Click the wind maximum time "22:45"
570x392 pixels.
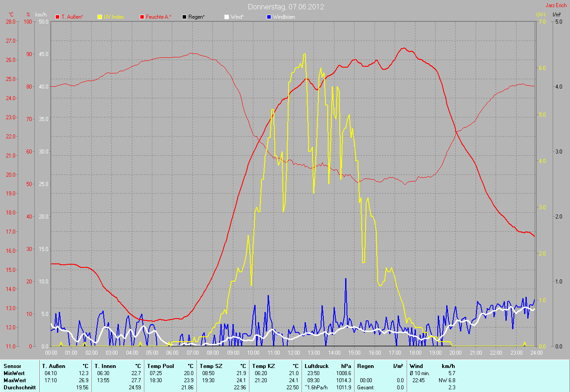(x=419, y=380)
